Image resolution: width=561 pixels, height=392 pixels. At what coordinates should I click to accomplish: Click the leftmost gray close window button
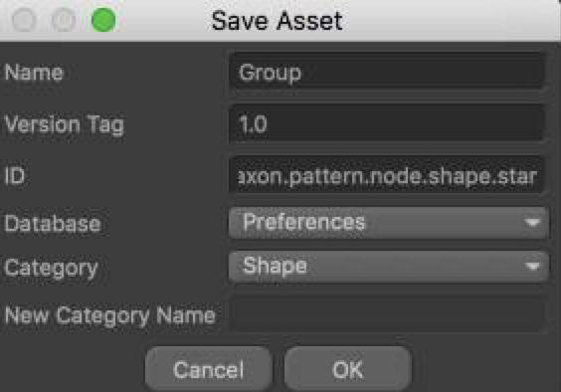click(24, 20)
